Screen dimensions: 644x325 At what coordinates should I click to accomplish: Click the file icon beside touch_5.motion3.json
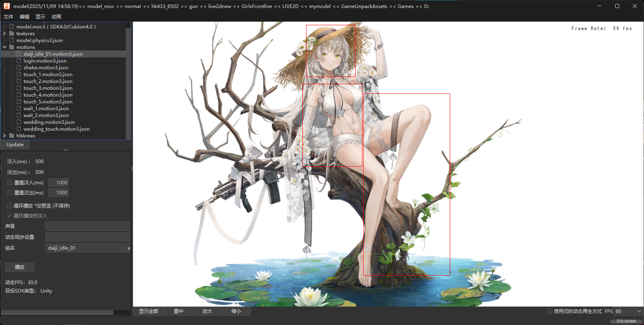tap(19, 101)
